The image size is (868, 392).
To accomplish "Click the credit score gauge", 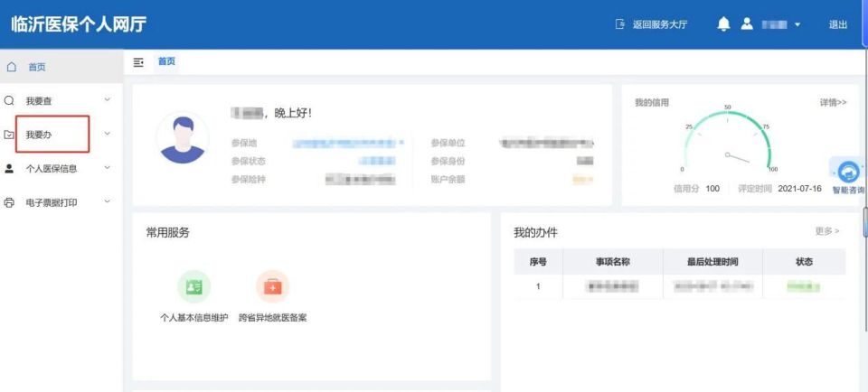I will [x=727, y=140].
